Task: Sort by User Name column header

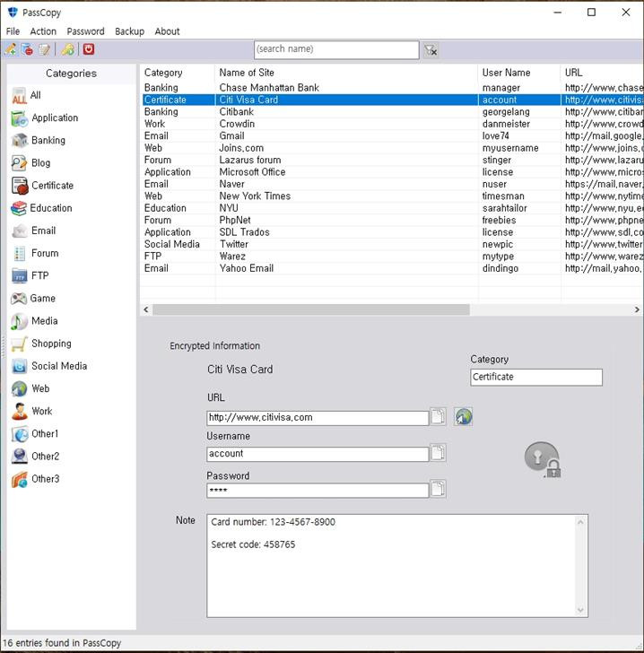Action: point(519,73)
